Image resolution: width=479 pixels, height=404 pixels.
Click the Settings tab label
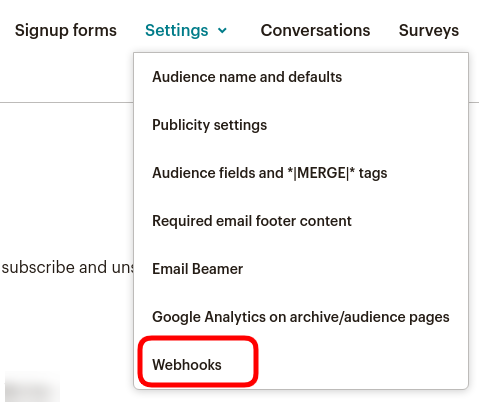(x=177, y=31)
